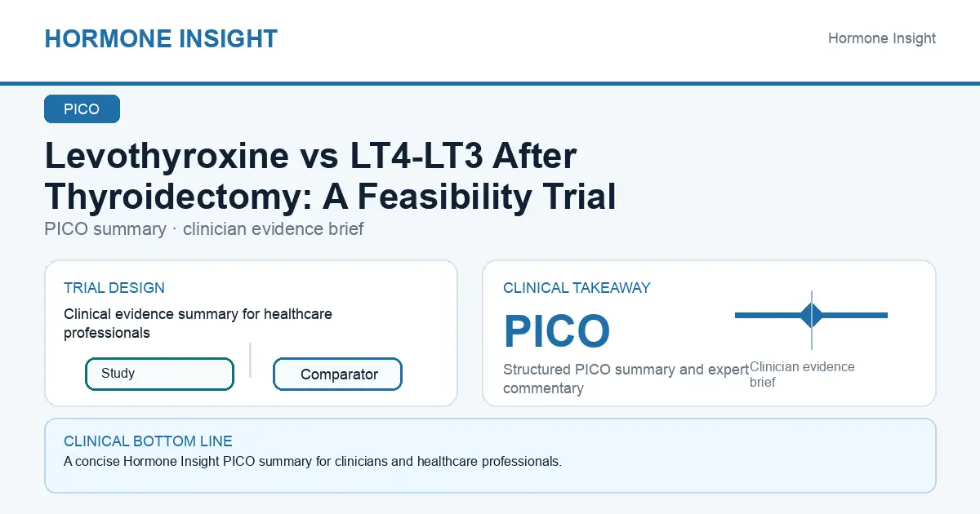
Task: Click the concise Hormone Insight summary sentence
Action: [x=313, y=461]
